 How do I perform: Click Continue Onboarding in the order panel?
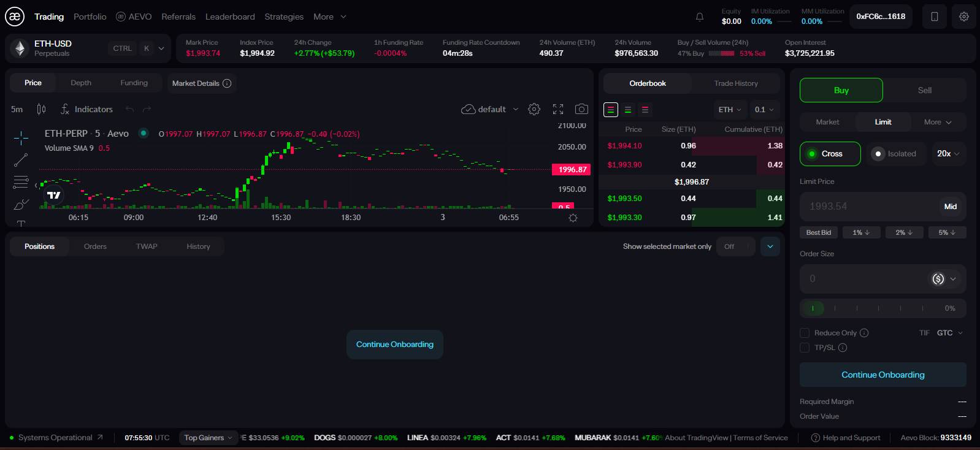pyautogui.click(x=883, y=375)
